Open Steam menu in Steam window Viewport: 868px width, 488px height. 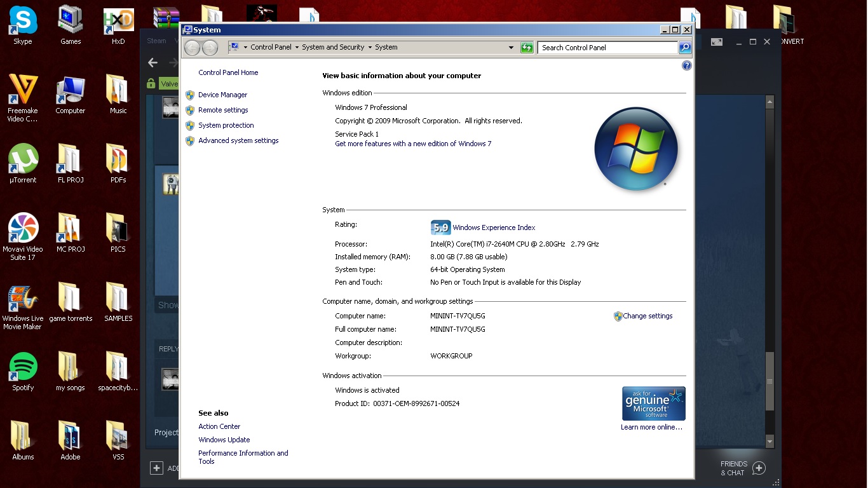[156, 41]
